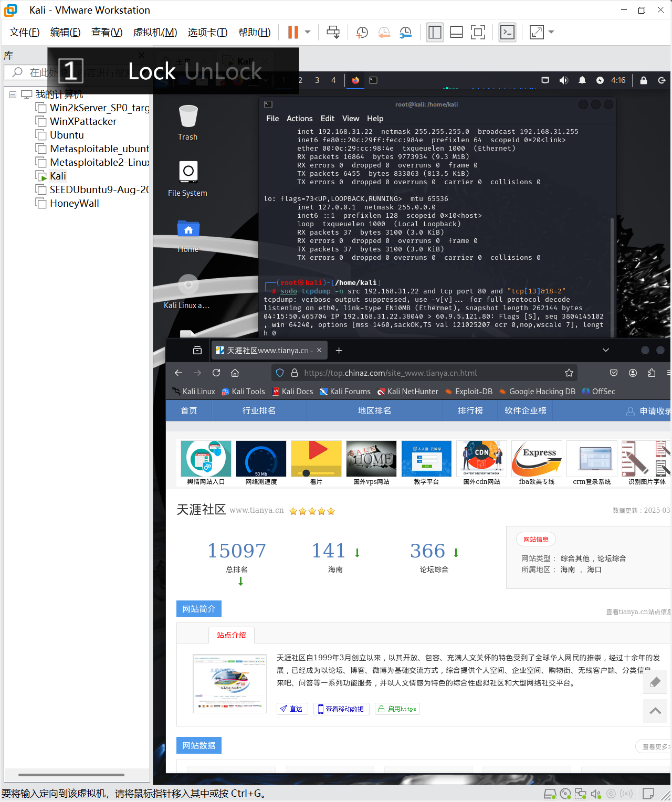Open the 文件(F) menu

pos(25,32)
